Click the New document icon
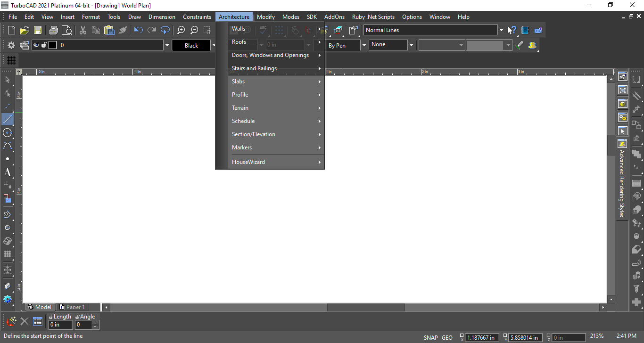The width and height of the screenshot is (644, 343). click(x=11, y=31)
